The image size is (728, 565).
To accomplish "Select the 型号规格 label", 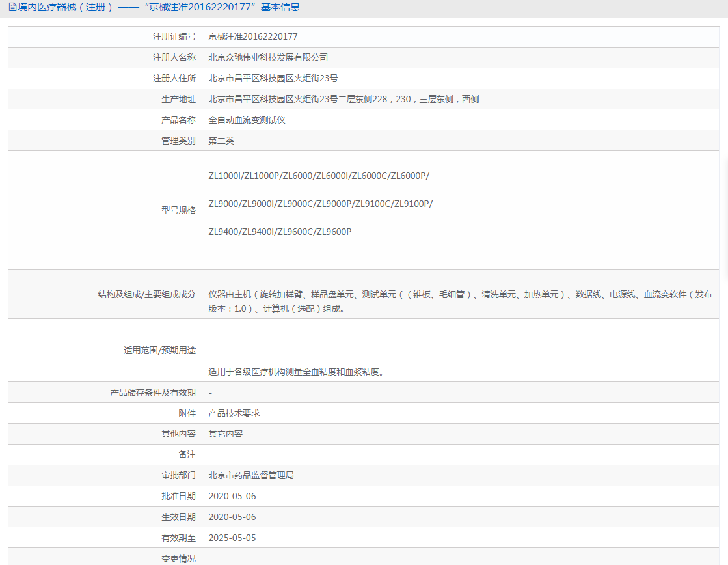I will (178, 210).
